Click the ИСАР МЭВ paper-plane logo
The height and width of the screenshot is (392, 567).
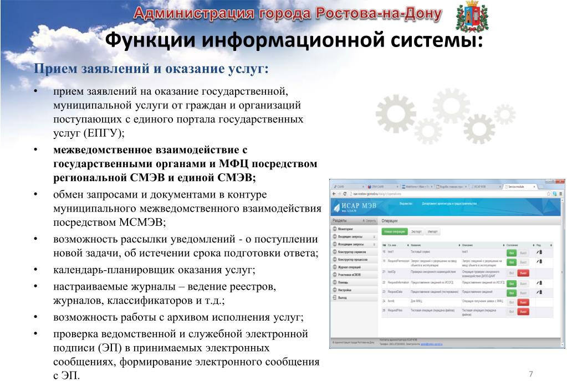pyautogui.click(x=336, y=207)
